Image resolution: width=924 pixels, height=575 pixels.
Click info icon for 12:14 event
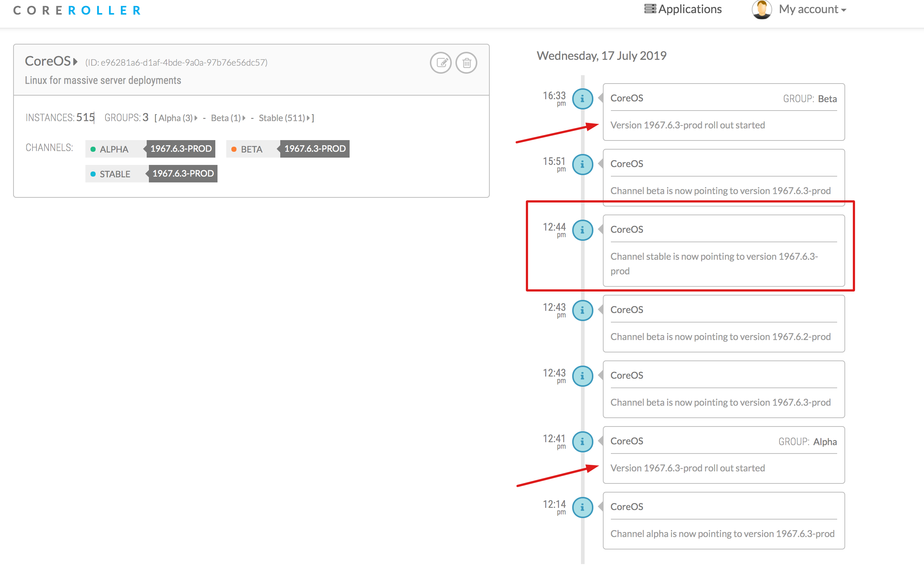pyautogui.click(x=582, y=507)
